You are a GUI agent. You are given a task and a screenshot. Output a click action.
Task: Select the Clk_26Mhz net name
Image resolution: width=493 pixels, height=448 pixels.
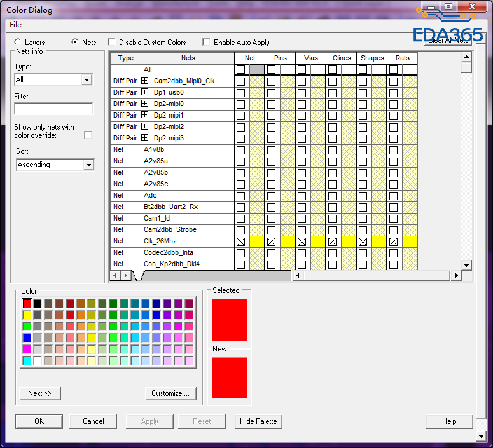coord(160,241)
